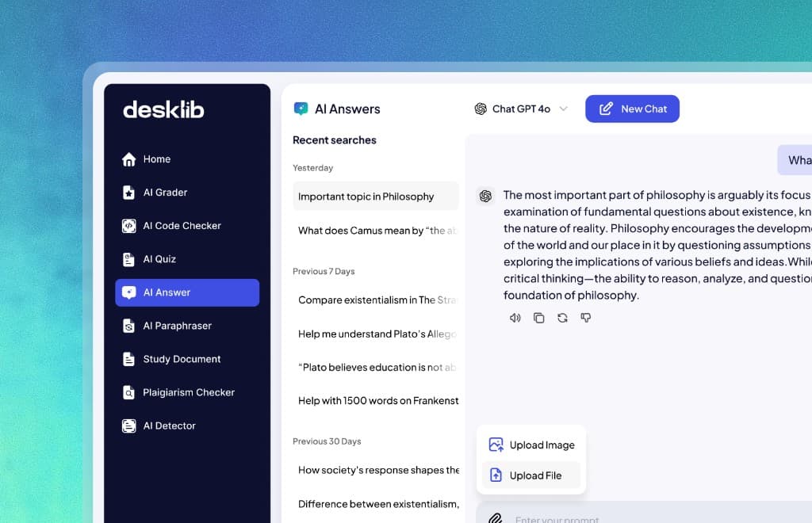Click the user message bubble starting 'Wha'
This screenshot has height=523, width=812.
(x=795, y=160)
